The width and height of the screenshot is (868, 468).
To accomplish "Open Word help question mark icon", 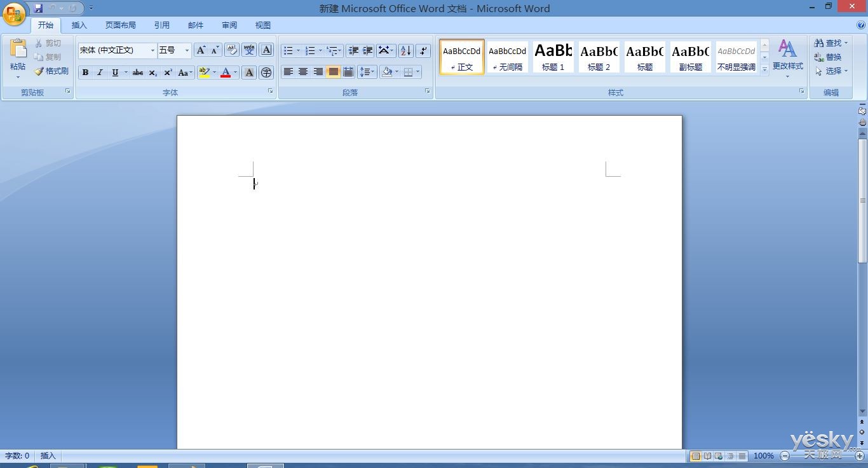I will [x=861, y=25].
